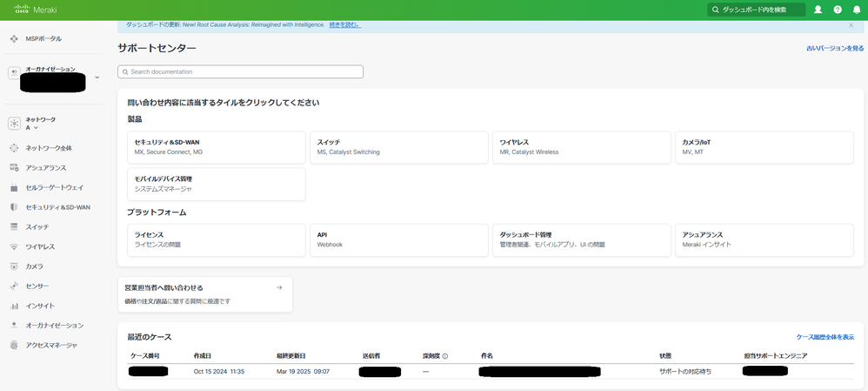Open the help question mark icon
The height and width of the screenshot is (391, 868).
tap(838, 10)
